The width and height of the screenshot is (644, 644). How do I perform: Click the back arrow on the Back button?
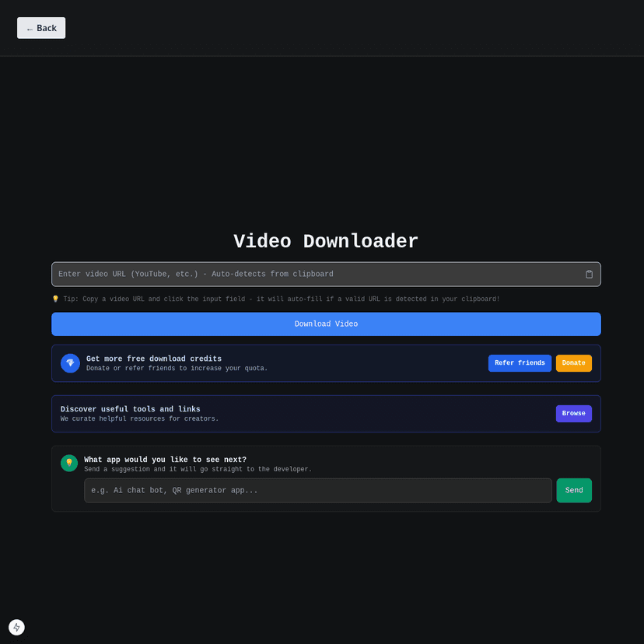click(x=29, y=27)
